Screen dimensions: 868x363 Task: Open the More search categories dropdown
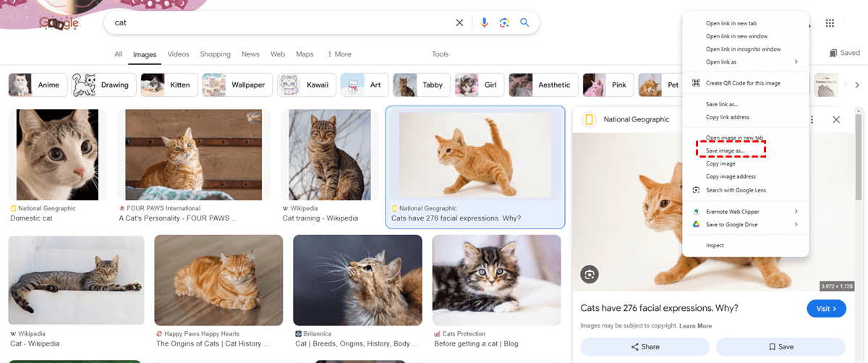pos(339,54)
